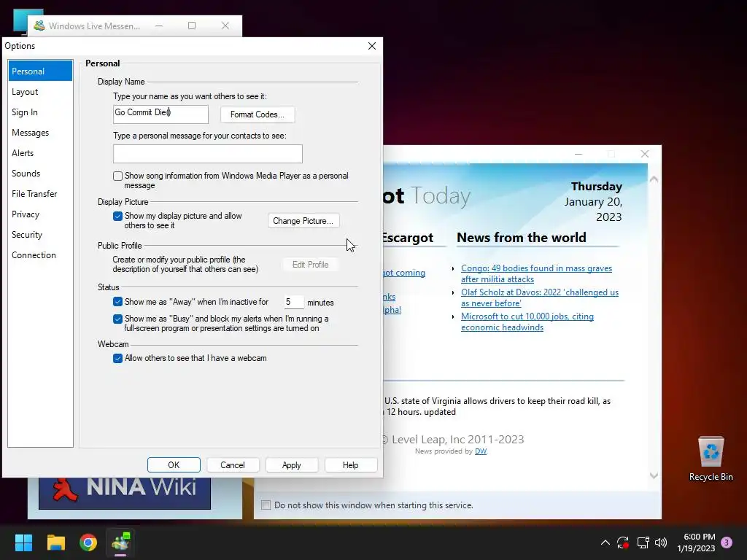747x560 pixels.
Task: Uncheck allow others to see webcam
Action: pos(117,358)
